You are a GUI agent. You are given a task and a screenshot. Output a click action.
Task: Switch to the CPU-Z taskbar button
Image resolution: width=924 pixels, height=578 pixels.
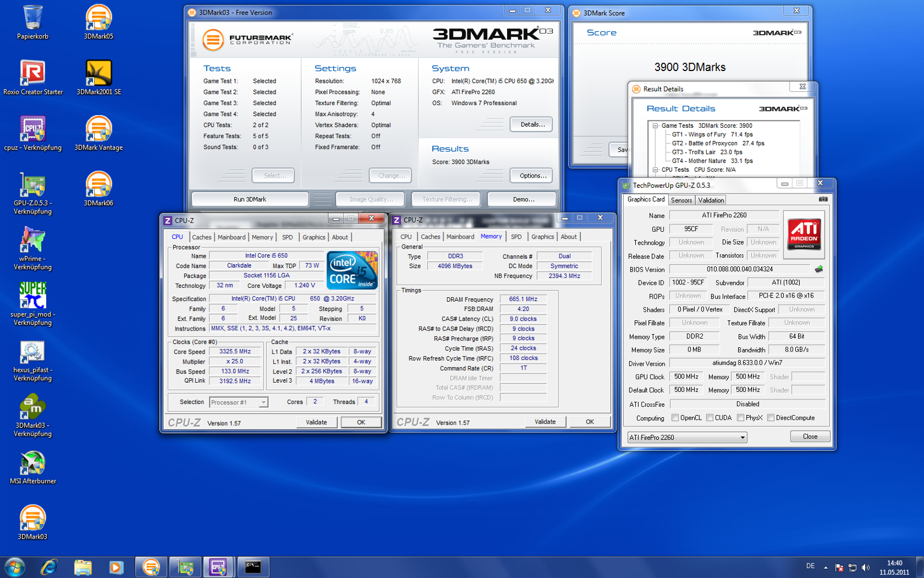tap(219, 568)
